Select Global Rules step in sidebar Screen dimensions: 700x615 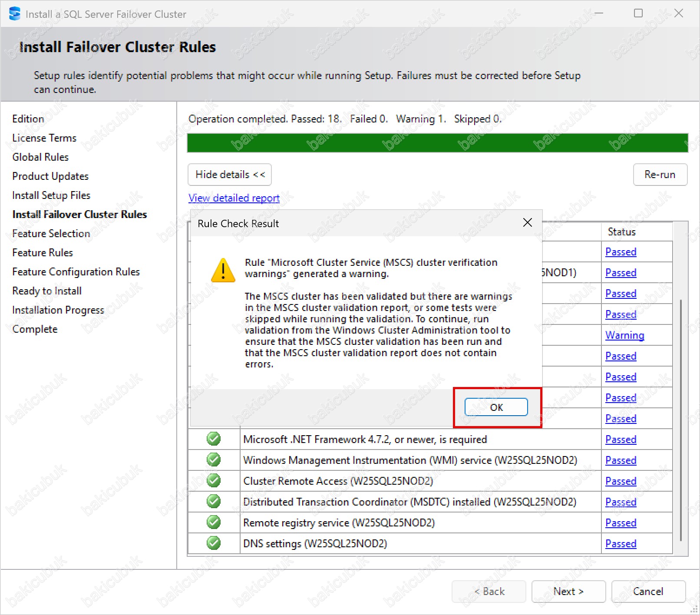pos(40,157)
